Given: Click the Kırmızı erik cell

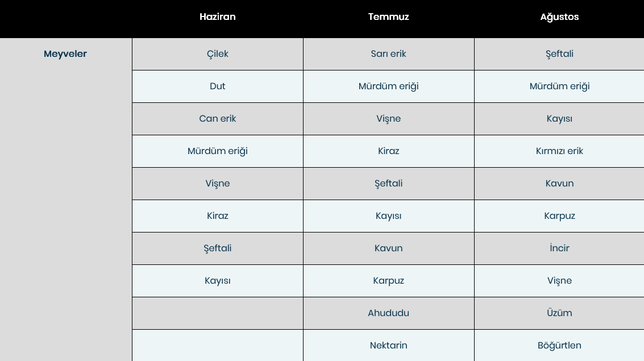Looking at the screenshot, I should (x=559, y=151).
